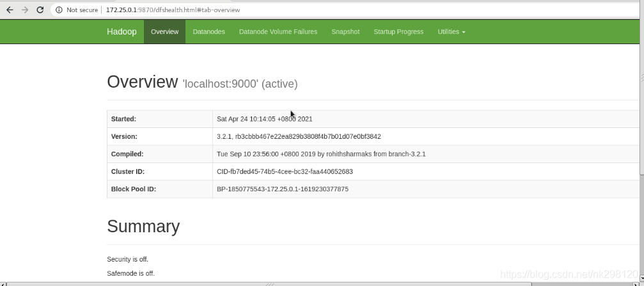Image resolution: width=644 pixels, height=286 pixels.
Task: Click the 'Started:' label cell
Action: pyautogui.click(x=160, y=119)
